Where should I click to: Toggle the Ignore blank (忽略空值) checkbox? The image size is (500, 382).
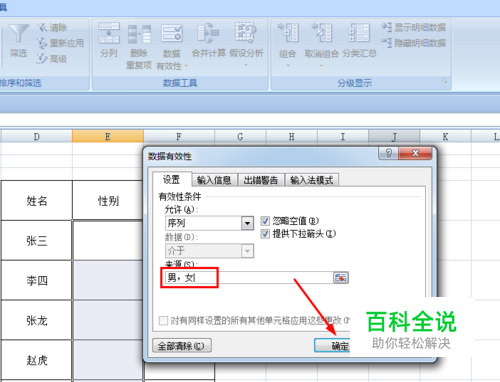click(x=265, y=221)
